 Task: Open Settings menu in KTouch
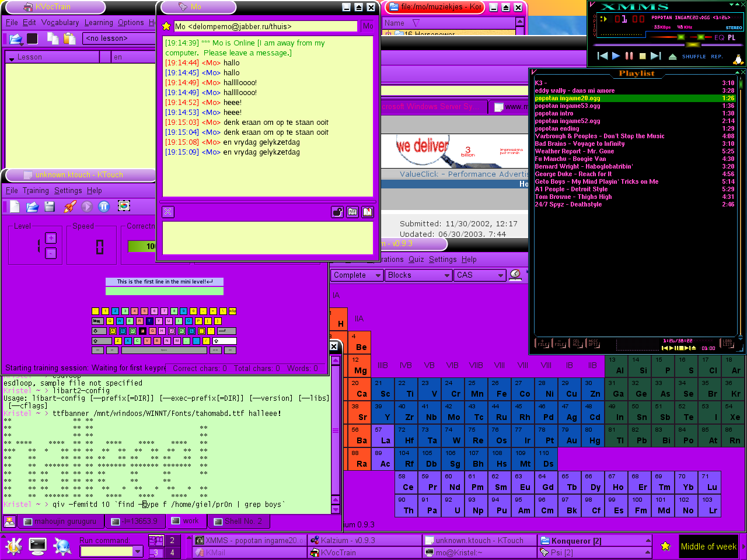pos(68,191)
